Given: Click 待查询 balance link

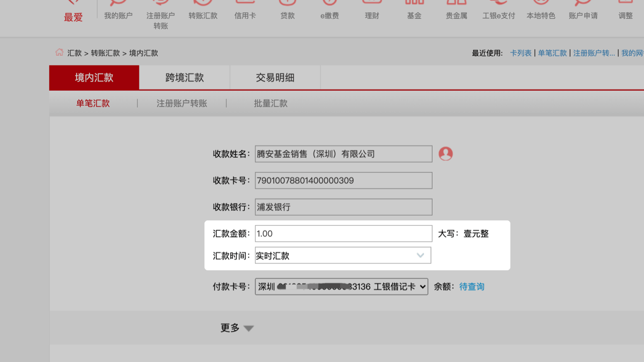Looking at the screenshot, I should (472, 287).
